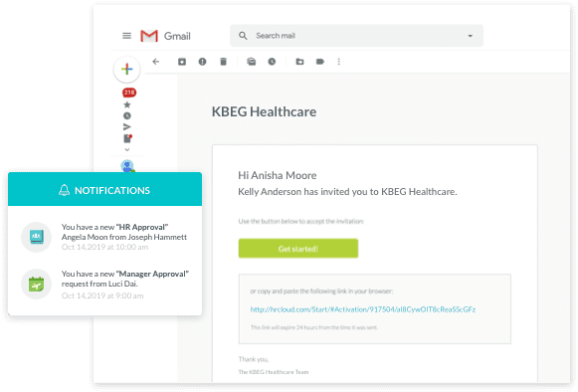Move email to a folder

coord(300,62)
